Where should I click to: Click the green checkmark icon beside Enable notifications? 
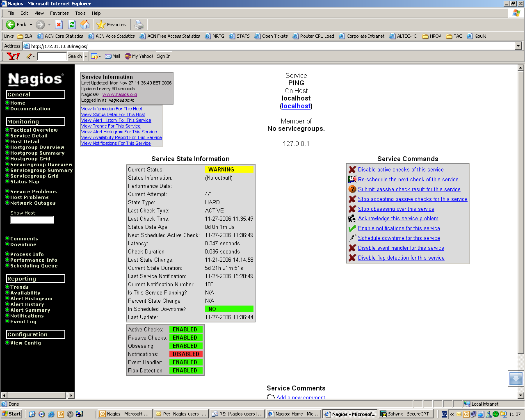(x=352, y=228)
